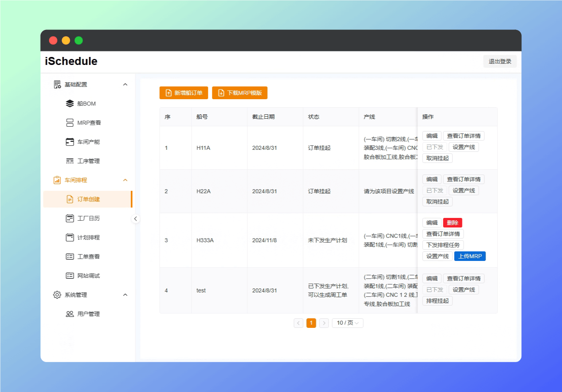Open 网站调试 menu item

coord(88,276)
